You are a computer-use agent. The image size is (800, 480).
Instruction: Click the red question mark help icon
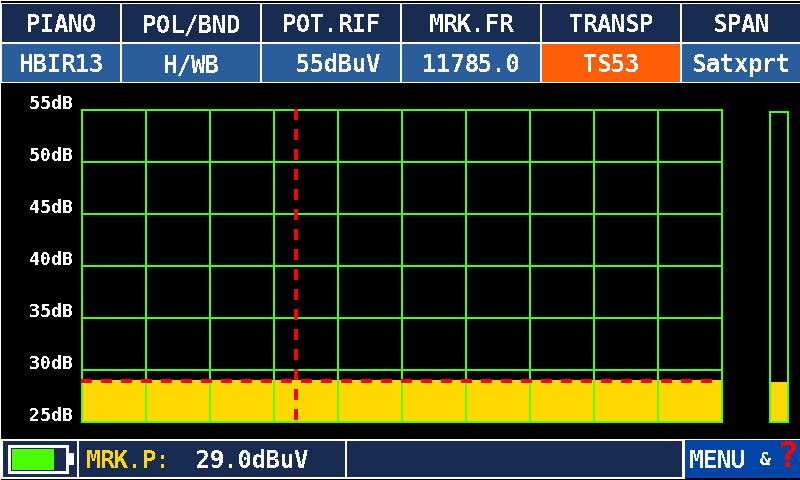(x=788, y=453)
